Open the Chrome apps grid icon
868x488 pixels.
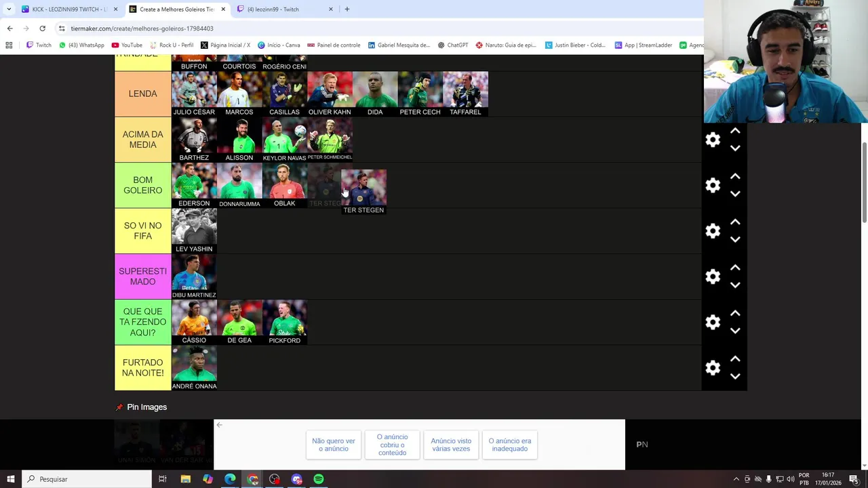point(9,45)
